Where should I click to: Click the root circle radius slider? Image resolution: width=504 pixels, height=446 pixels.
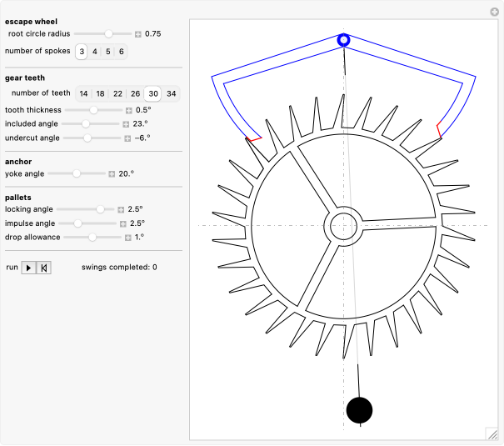pyautogui.click(x=103, y=34)
